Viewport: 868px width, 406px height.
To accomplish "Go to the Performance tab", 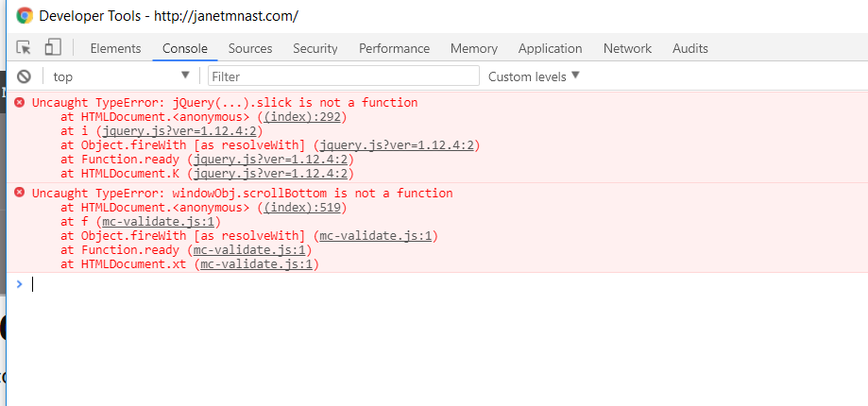I will pos(394,48).
